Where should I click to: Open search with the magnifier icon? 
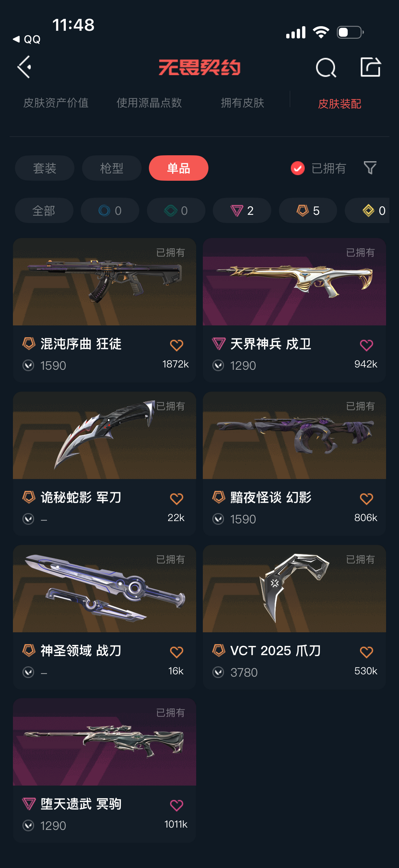pyautogui.click(x=326, y=67)
